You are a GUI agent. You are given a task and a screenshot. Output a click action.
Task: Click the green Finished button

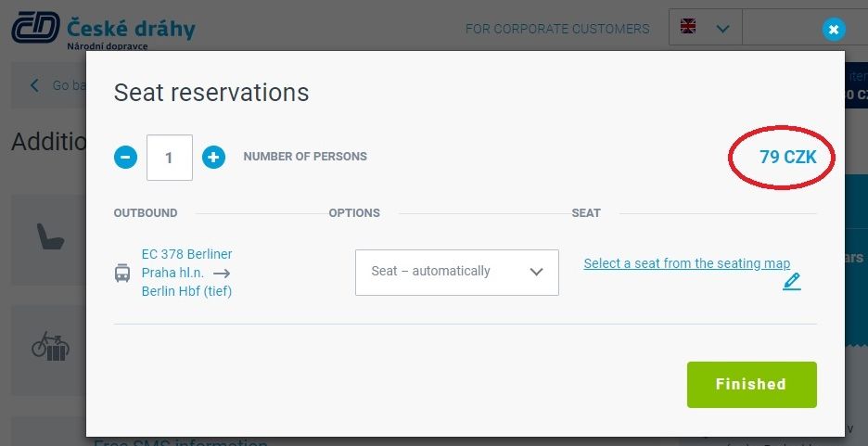tap(752, 385)
